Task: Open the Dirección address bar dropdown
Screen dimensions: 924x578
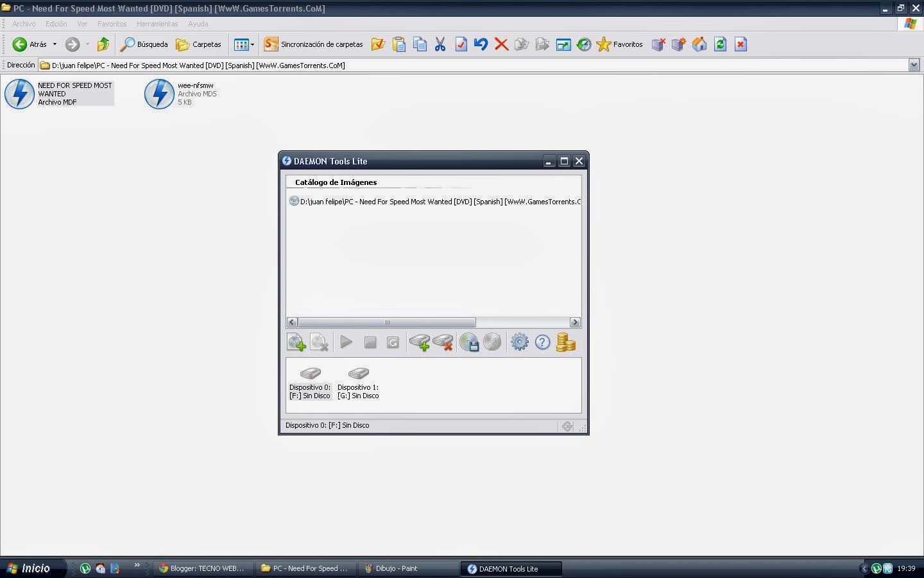Action: pyautogui.click(x=914, y=65)
